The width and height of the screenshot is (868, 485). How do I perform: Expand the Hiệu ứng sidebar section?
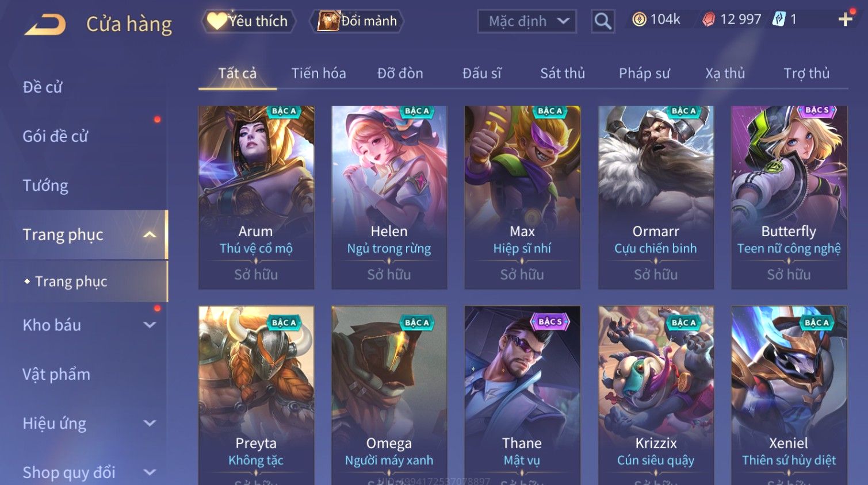click(x=84, y=424)
